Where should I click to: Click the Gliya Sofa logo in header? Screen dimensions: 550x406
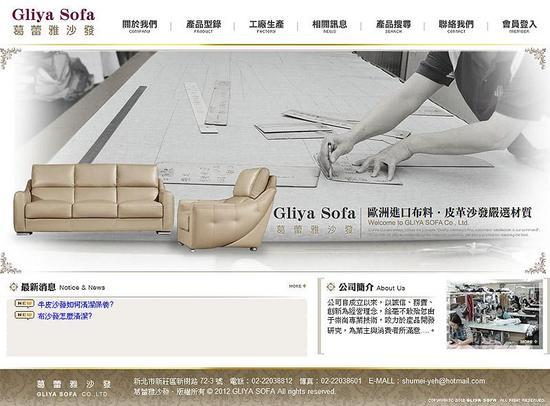[x=53, y=22]
